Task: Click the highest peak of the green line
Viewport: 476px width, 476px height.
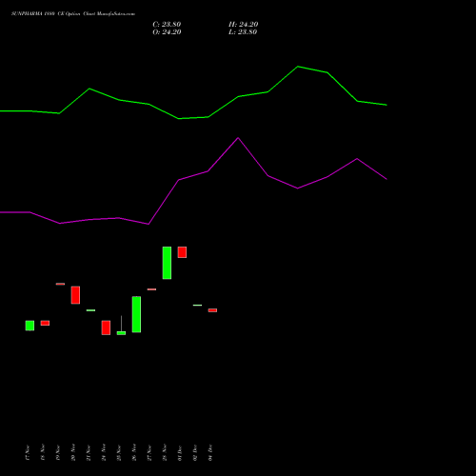Action: click(298, 67)
